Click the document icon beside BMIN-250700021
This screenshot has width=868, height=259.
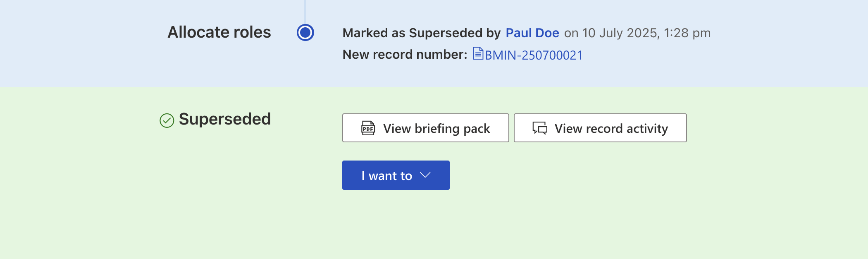[478, 54]
